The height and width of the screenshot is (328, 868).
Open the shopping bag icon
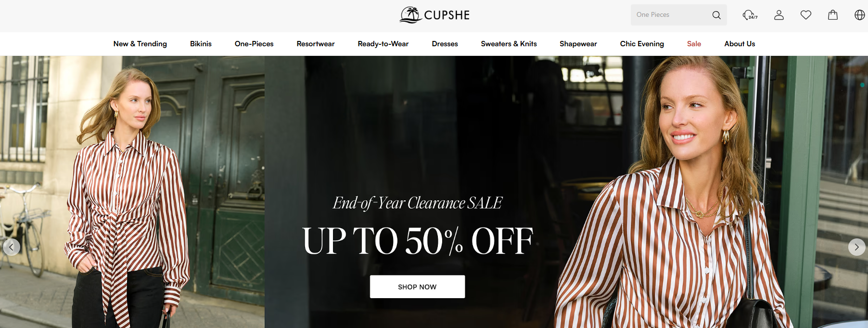click(833, 15)
